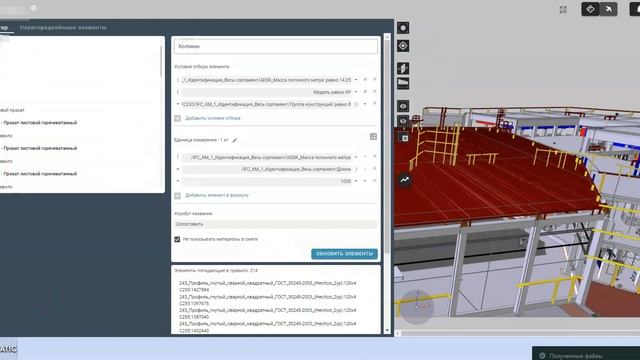
Task: Delete the first selection condition row
Action: point(374,80)
